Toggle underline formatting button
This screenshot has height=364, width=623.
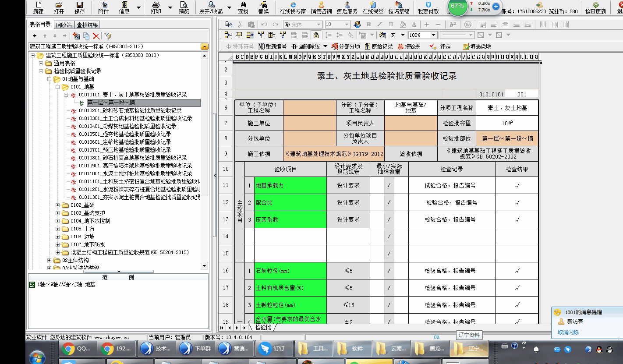coord(391,25)
